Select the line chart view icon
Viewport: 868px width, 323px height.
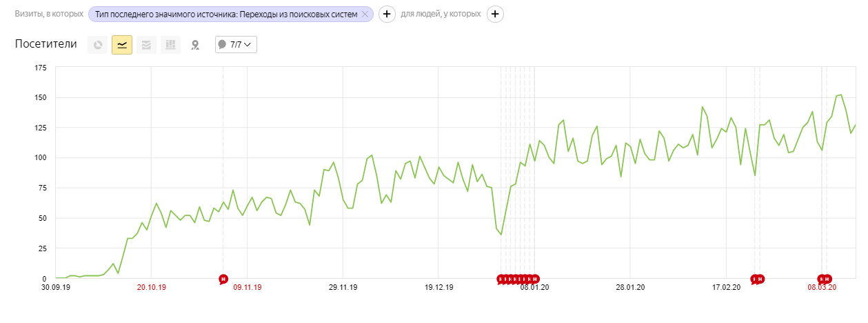[122, 45]
